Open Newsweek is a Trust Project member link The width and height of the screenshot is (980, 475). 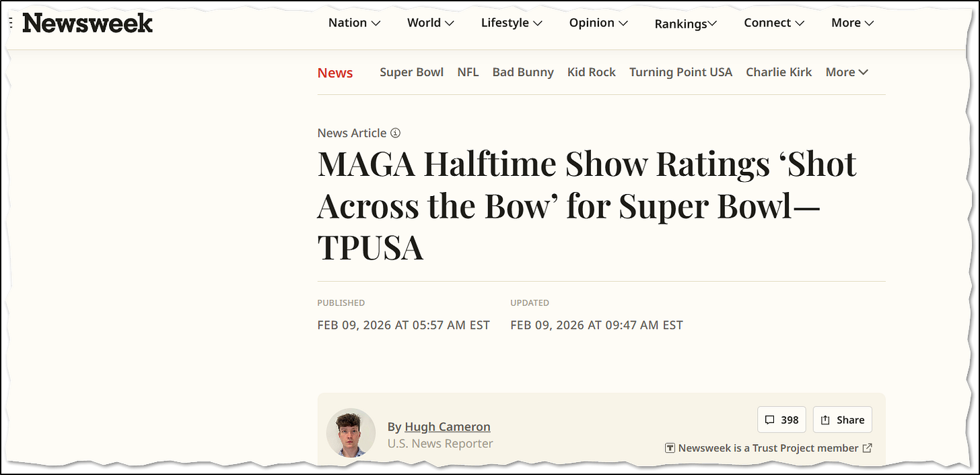(x=769, y=448)
